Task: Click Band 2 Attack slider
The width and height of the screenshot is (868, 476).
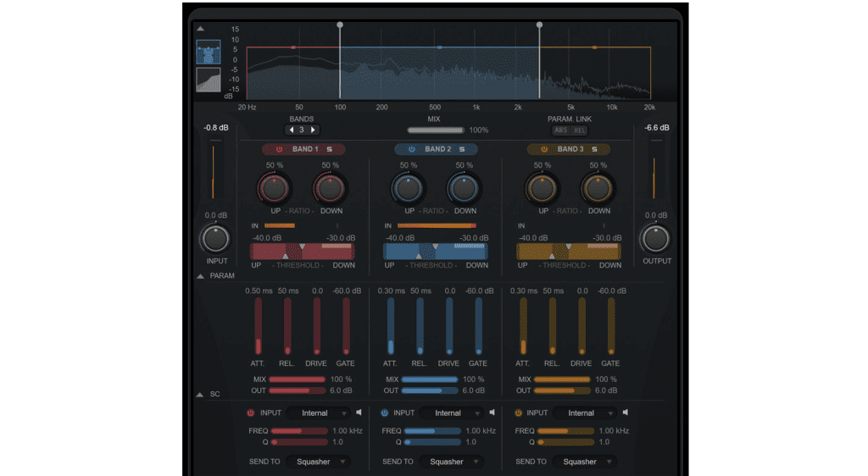Action: tap(391, 326)
